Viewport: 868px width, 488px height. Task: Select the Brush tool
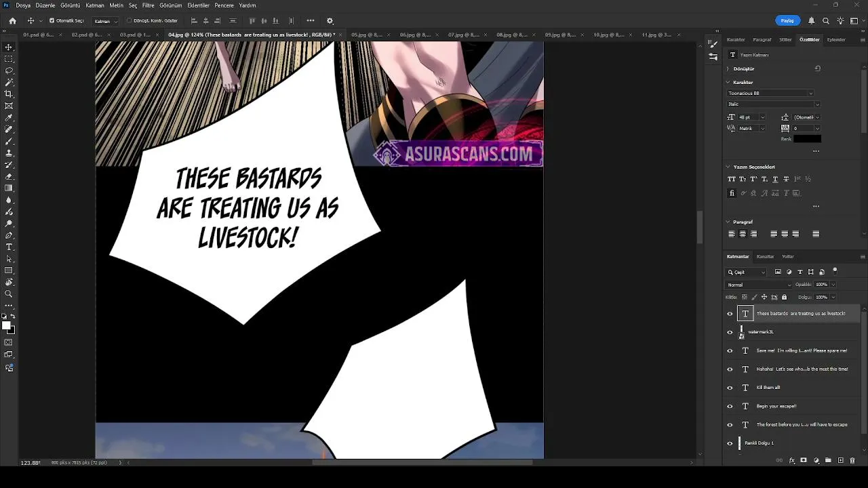pyautogui.click(x=9, y=141)
